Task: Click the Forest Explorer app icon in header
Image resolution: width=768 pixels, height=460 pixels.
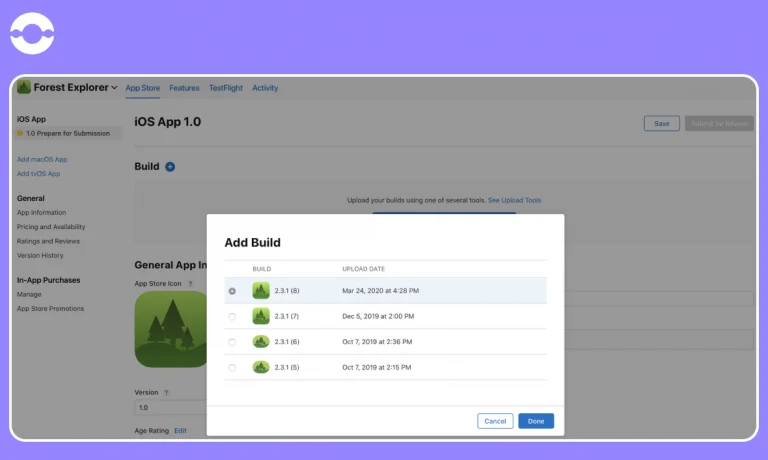Action: [24, 87]
